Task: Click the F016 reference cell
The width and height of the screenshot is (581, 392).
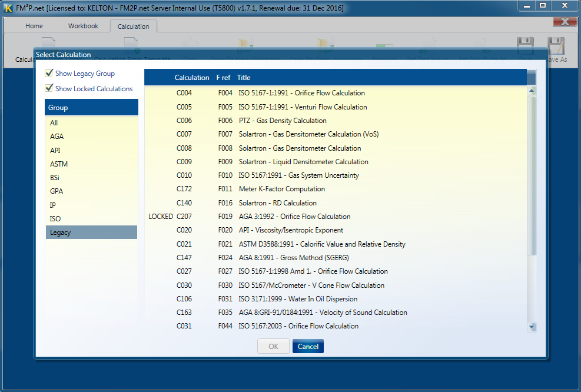Action: click(x=225, y=203)
